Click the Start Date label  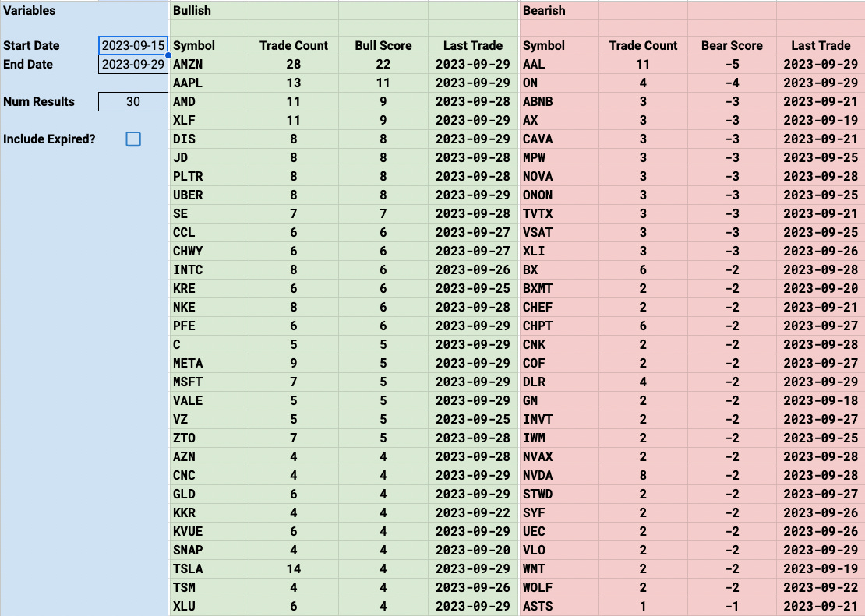click(x=31, y=46)
